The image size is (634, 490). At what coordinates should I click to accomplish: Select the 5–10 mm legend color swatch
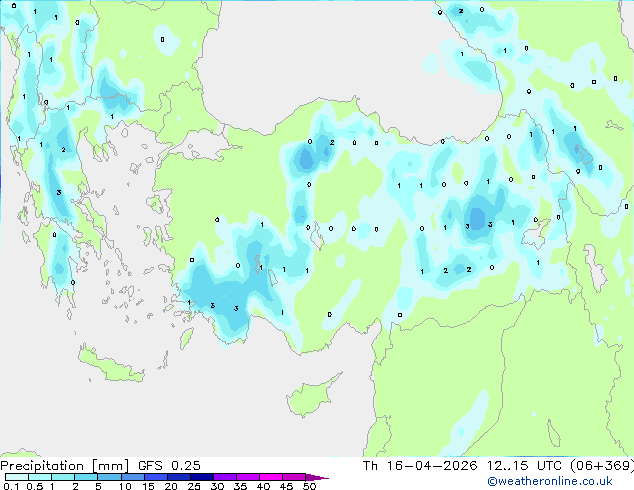click(x=109, y=477)
